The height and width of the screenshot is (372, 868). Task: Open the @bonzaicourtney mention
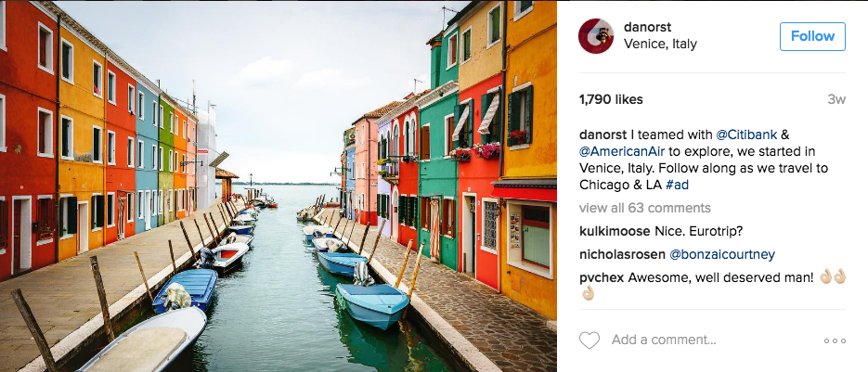tap(722, 254)
